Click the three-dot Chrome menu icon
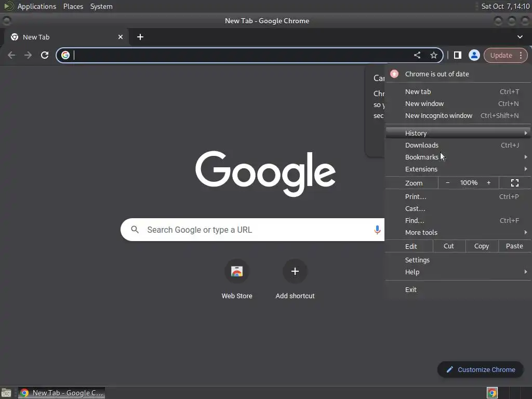The width and height of the screenshot is (532, 399). click(521, 55)
